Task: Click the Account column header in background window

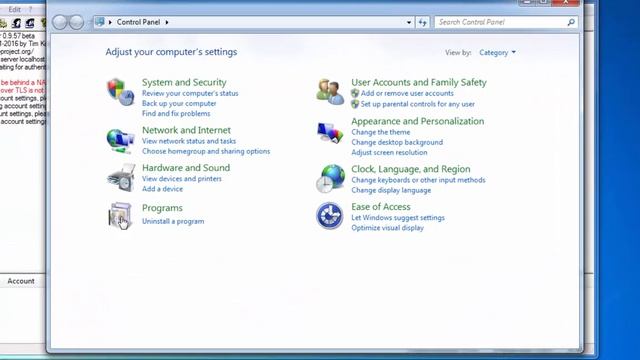Action: click(21, 281)
